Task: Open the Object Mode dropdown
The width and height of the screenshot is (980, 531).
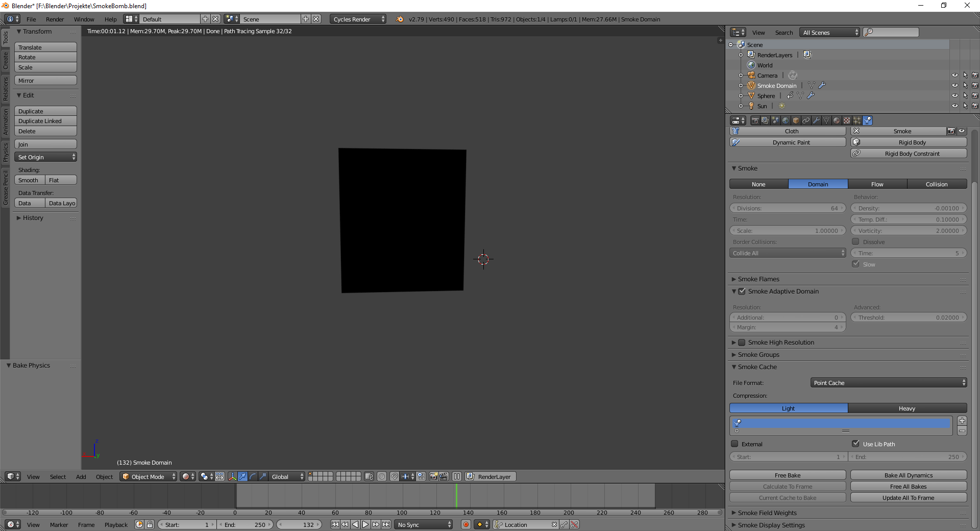Action: tap(149, 476)
